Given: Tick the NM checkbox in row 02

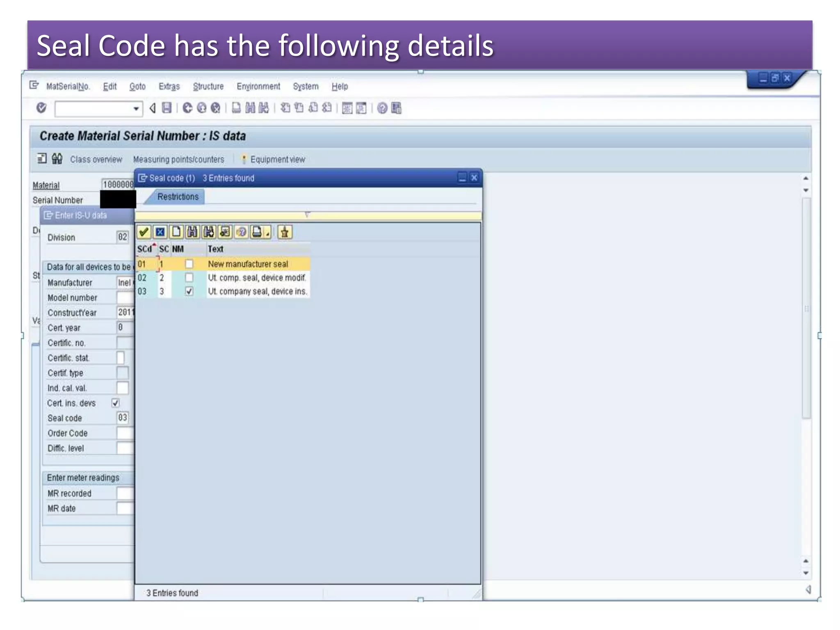Looking at the screenshot, I should pyautogui.click(x=189, y=278).
